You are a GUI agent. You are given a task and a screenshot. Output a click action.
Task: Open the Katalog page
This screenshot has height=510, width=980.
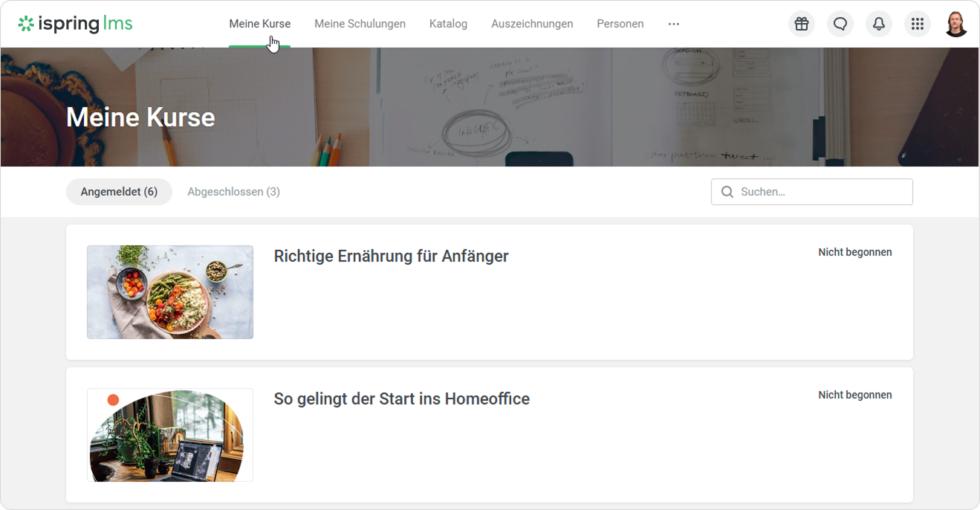448,24
